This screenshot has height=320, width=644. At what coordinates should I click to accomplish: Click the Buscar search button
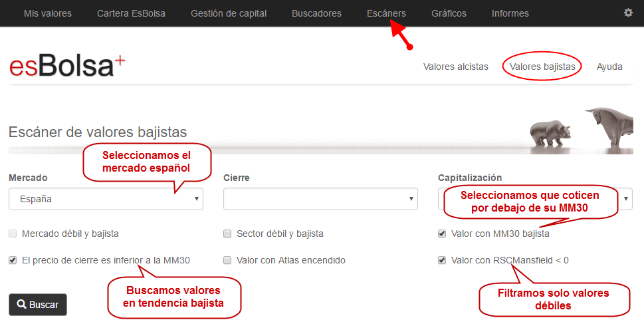click(x=38, y=305)
